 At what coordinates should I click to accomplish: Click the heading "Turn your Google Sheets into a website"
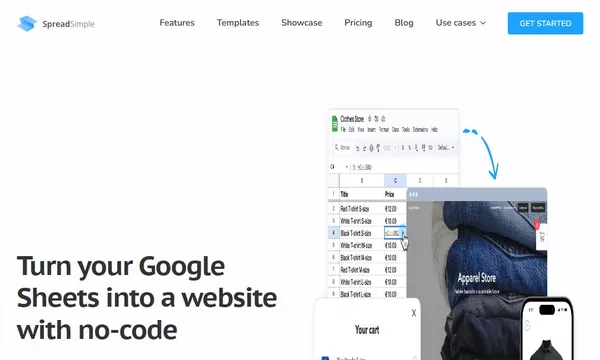click(x=147, y=297)
